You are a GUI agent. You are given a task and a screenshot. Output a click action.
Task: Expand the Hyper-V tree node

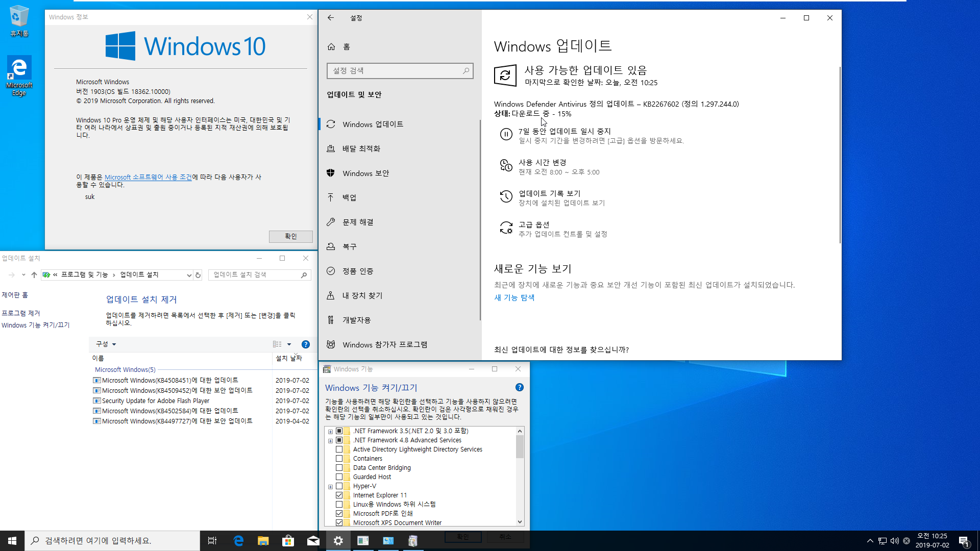pyautogui.click(x=330, y=487)
